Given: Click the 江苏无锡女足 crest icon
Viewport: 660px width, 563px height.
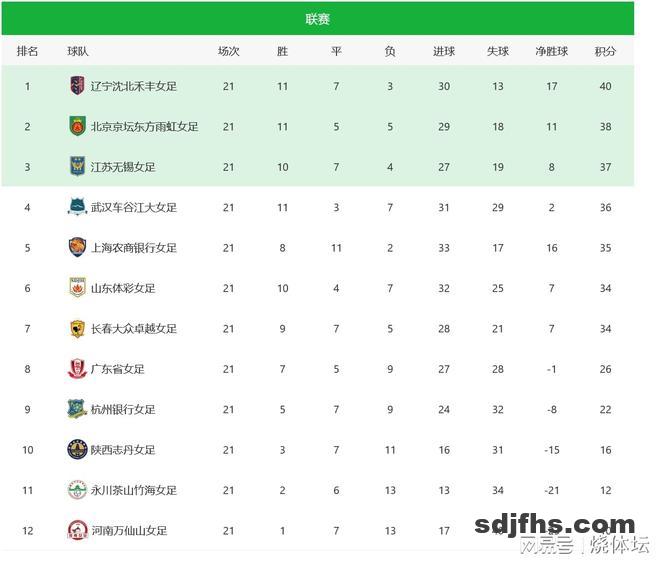Looking at the screenshot, I should (77, 167).
